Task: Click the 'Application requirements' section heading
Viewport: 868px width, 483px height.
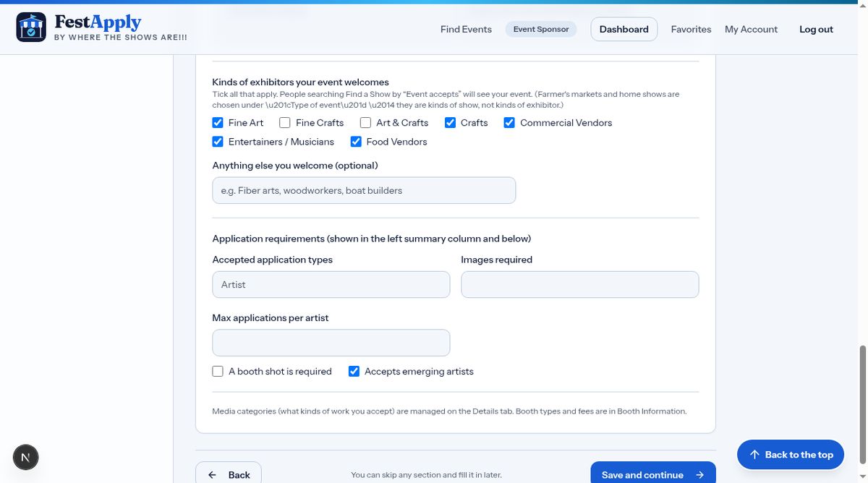Action: pos(372,239)
